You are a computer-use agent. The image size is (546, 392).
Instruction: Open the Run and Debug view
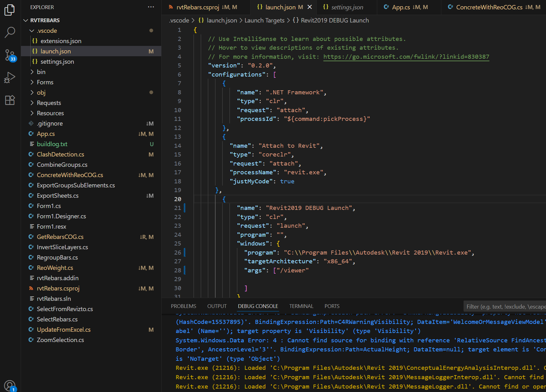click(x=10, y=77)
